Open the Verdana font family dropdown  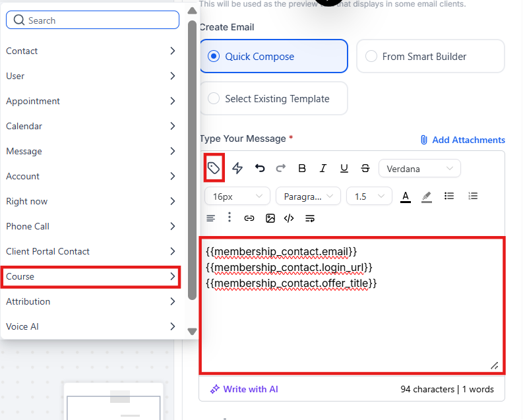419,168
